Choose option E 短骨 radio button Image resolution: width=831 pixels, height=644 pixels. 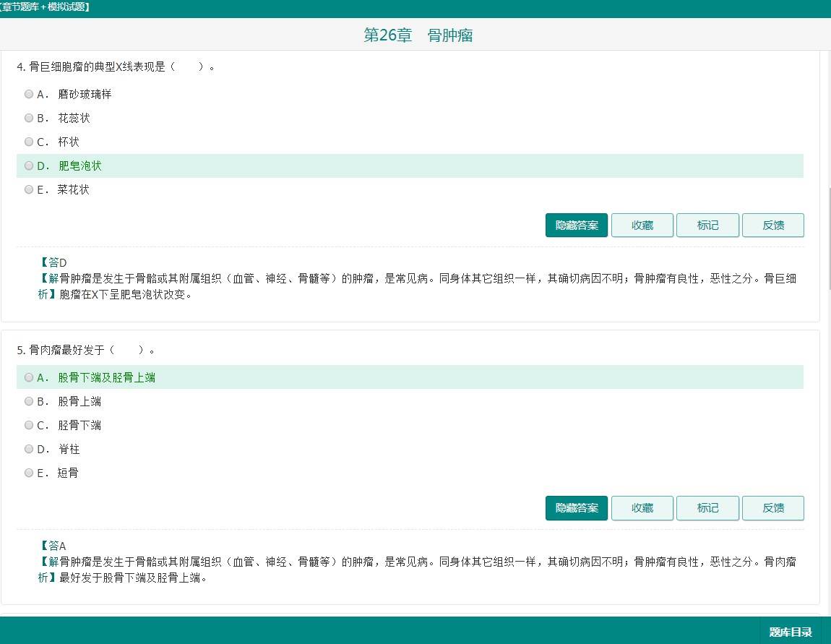pyautogui.click(x=29, y=473)
